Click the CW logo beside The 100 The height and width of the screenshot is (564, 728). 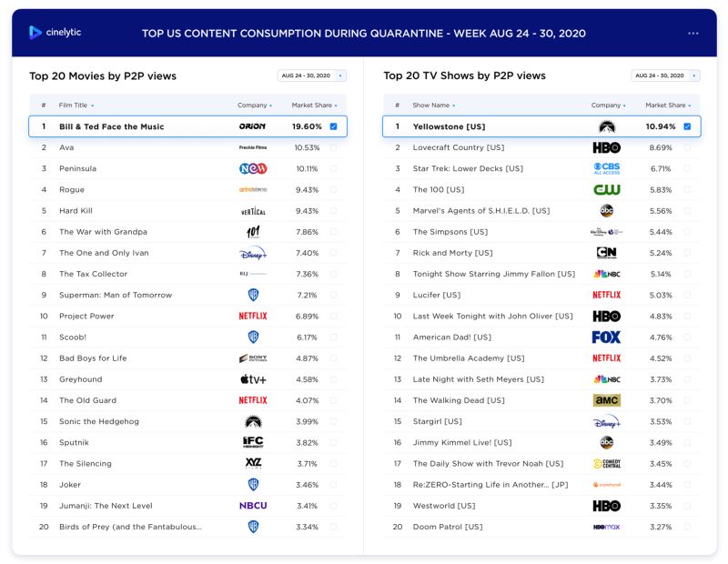pos(607,189)
